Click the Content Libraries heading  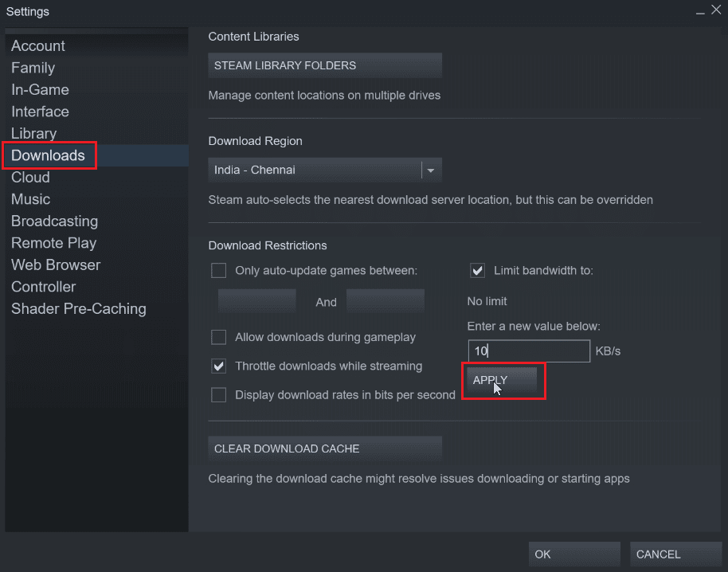pos(253,37)
